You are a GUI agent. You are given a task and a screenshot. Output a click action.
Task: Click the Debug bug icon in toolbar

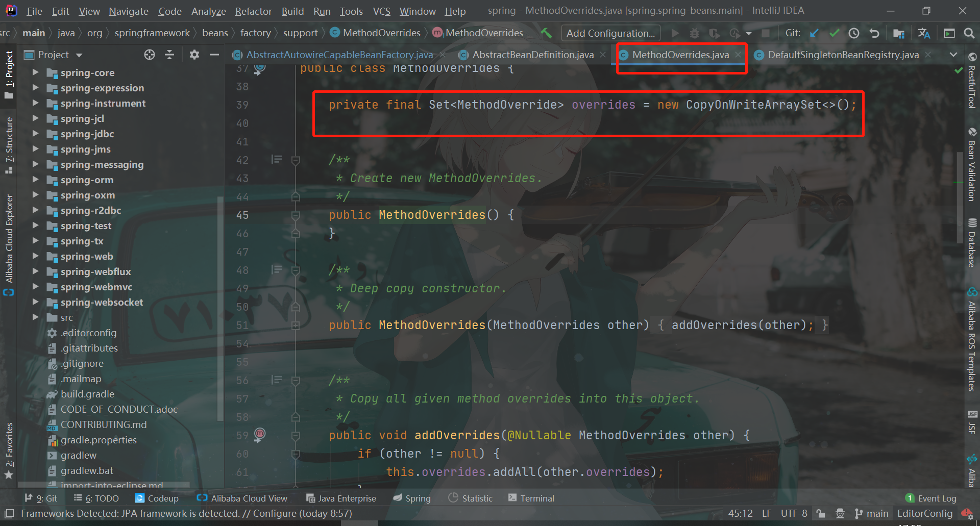[x=694, y=33]
